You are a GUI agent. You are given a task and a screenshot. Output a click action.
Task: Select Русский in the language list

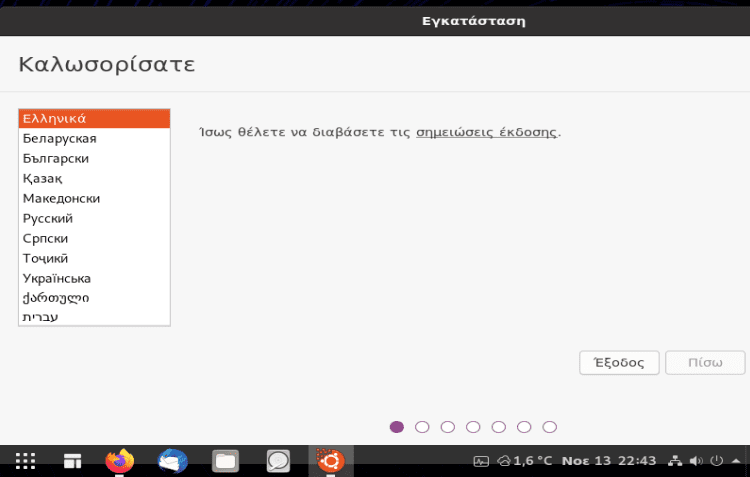click(94, 219)
